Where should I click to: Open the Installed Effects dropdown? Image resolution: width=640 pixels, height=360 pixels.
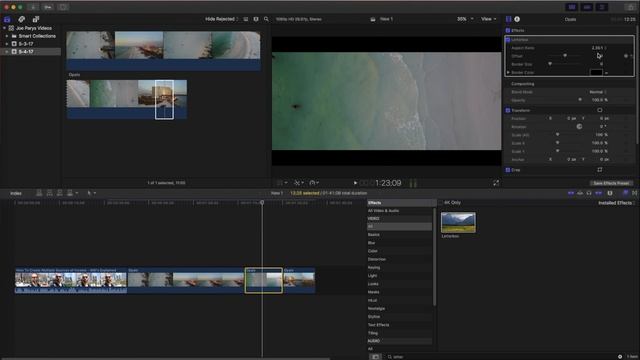click(616, 203)
